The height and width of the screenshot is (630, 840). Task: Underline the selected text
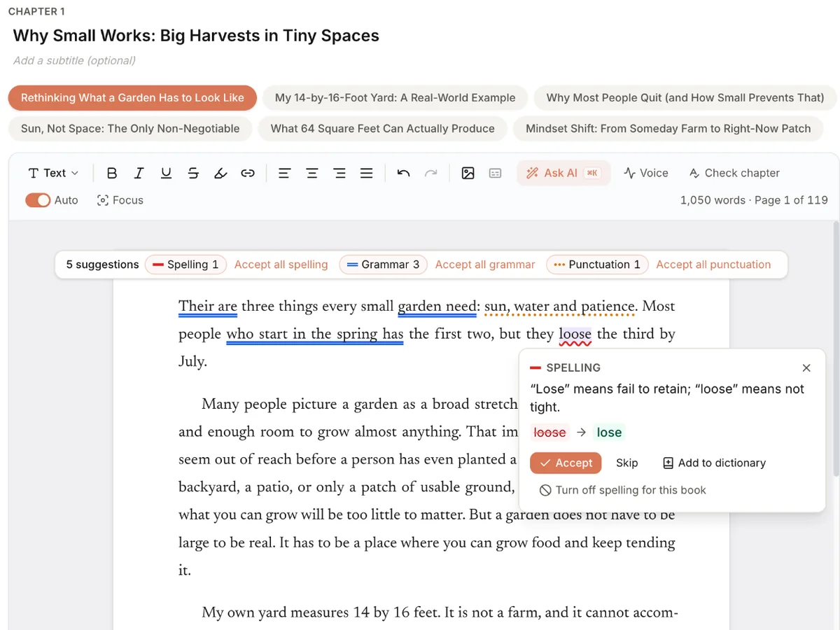point(166,173)
